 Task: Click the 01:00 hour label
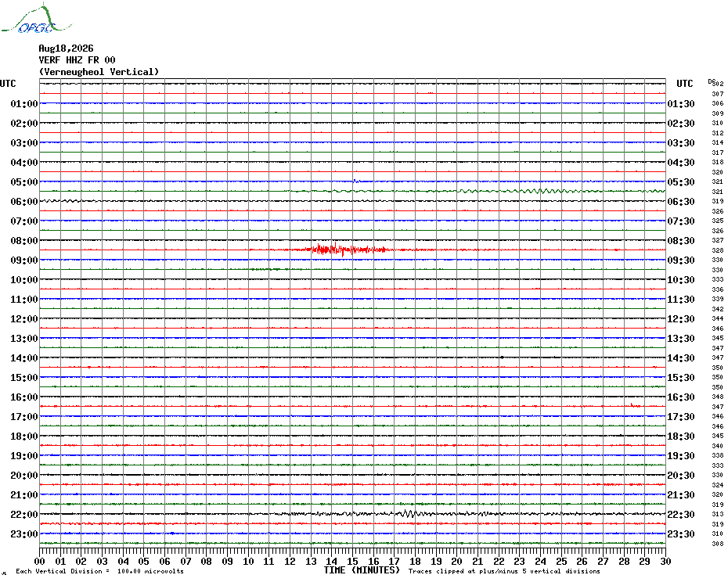24,103
